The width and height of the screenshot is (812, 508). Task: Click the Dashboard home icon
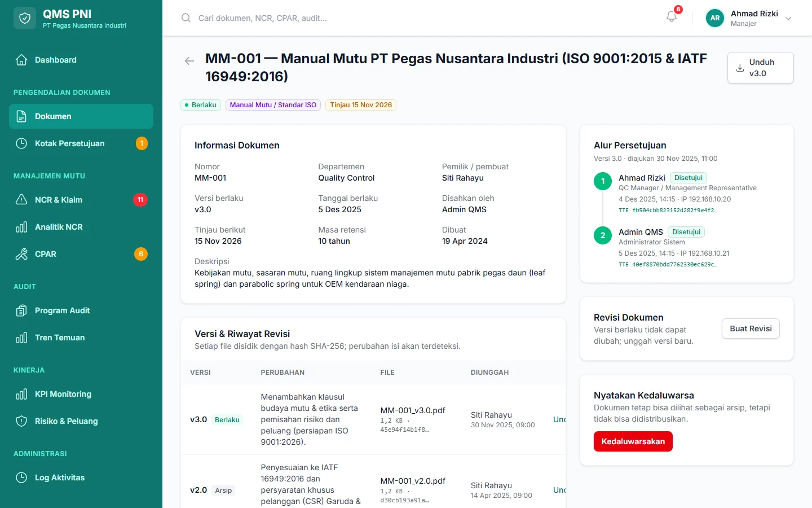pos(21,60)
